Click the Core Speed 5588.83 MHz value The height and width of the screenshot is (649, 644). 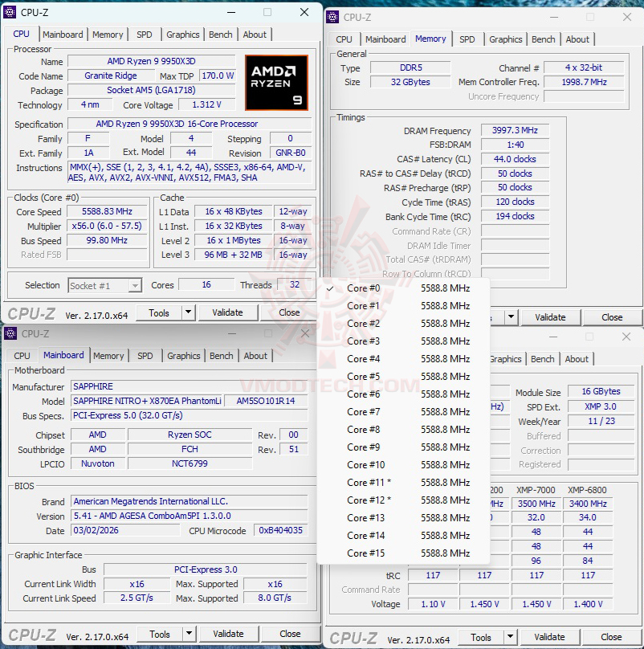pyautogui.click(x=107, y=211)
